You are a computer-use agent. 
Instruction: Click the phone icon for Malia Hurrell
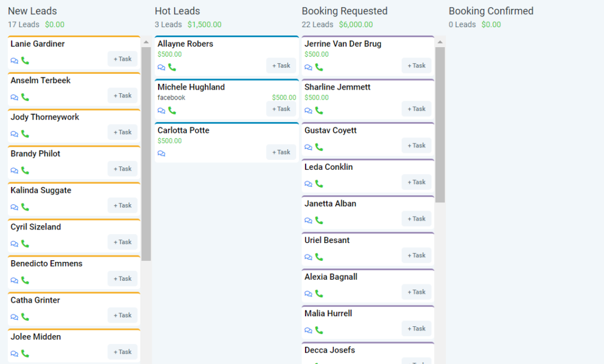pyautogui.click(x=319, y=329)
